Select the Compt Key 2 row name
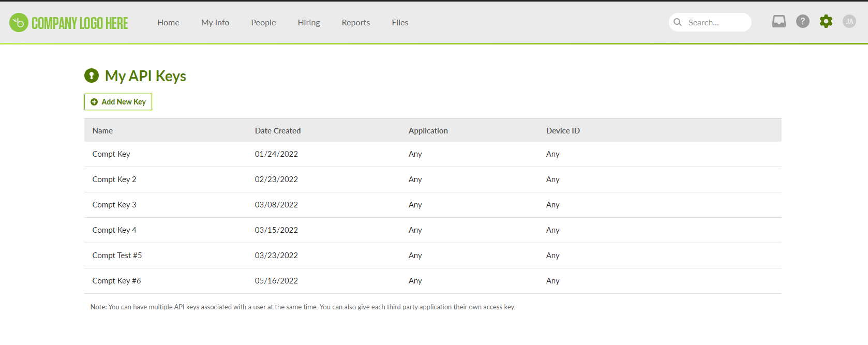The image size is (868, 345). tap(114, 179)
